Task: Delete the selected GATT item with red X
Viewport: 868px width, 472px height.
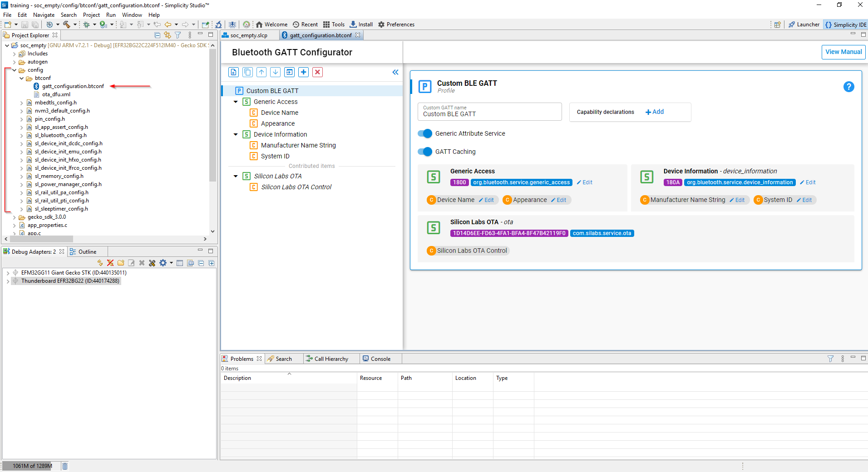Action: 318,72
